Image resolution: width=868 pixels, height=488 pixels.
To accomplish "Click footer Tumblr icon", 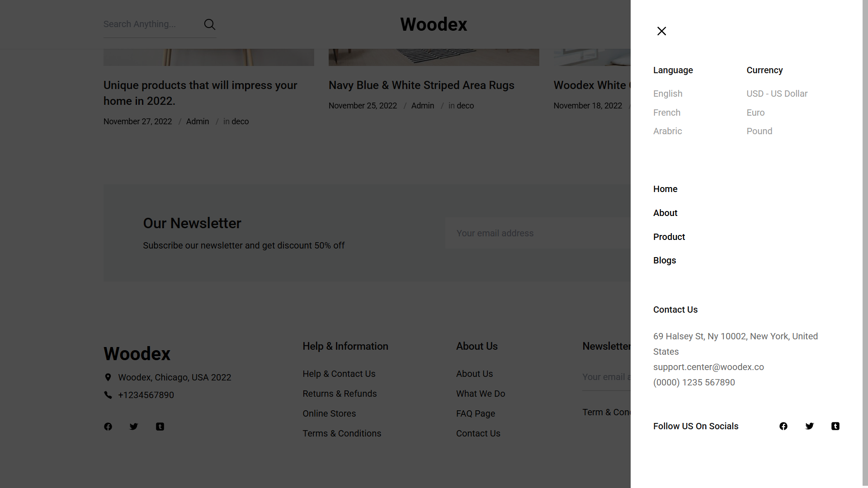I will 160,427.
